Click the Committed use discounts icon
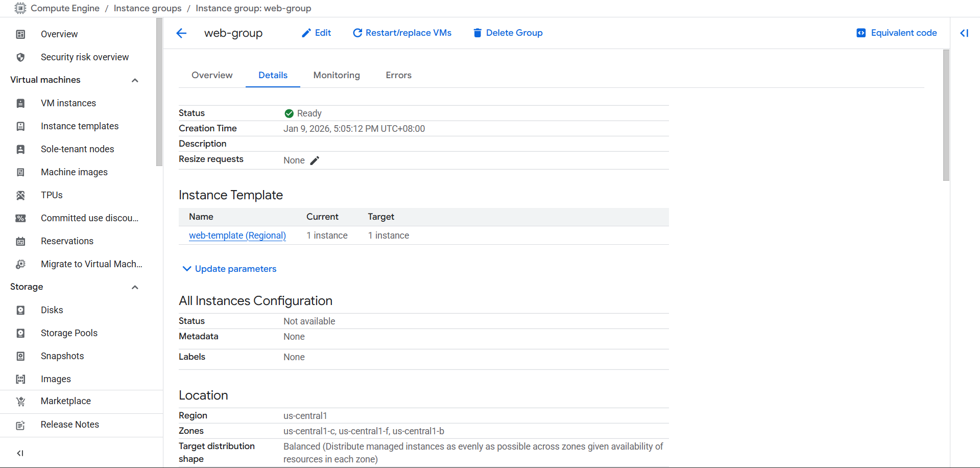980x468 pixels. pos(20,218)
